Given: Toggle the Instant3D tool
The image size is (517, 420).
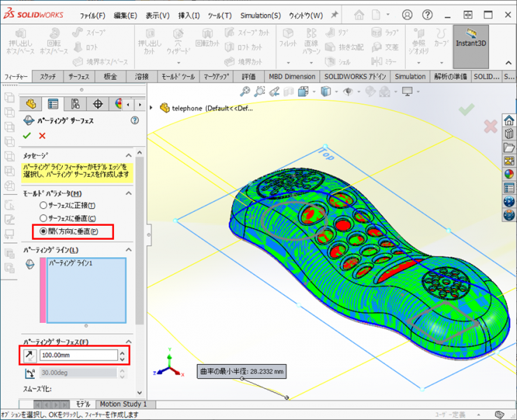Looking at the screenshot, I should 470,38.
